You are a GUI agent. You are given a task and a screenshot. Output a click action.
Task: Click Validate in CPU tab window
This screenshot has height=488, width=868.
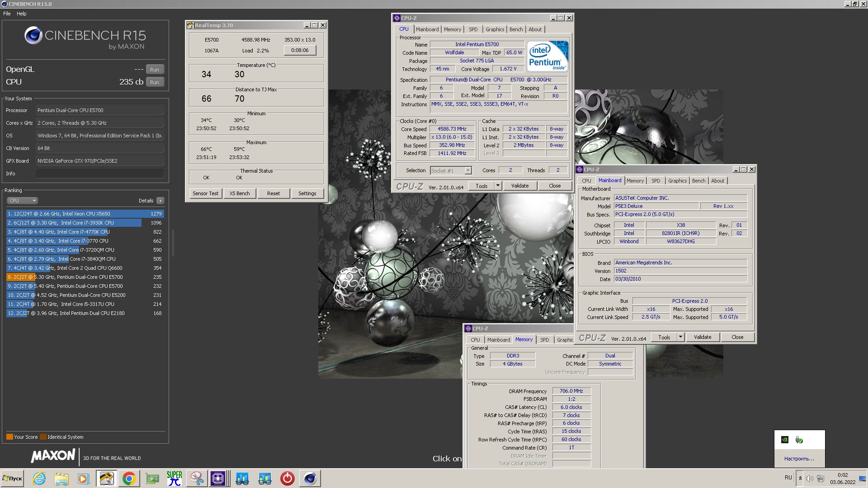[520, 186]
